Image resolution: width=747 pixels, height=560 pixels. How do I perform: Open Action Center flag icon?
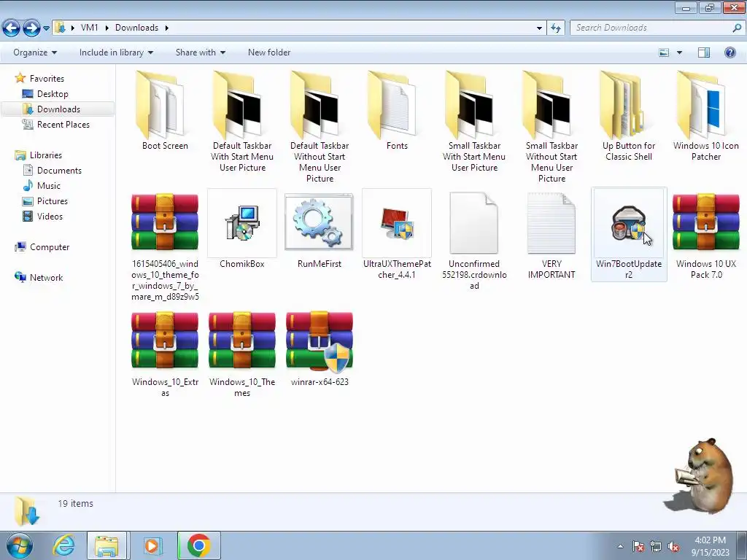click(x=638, y=546)
